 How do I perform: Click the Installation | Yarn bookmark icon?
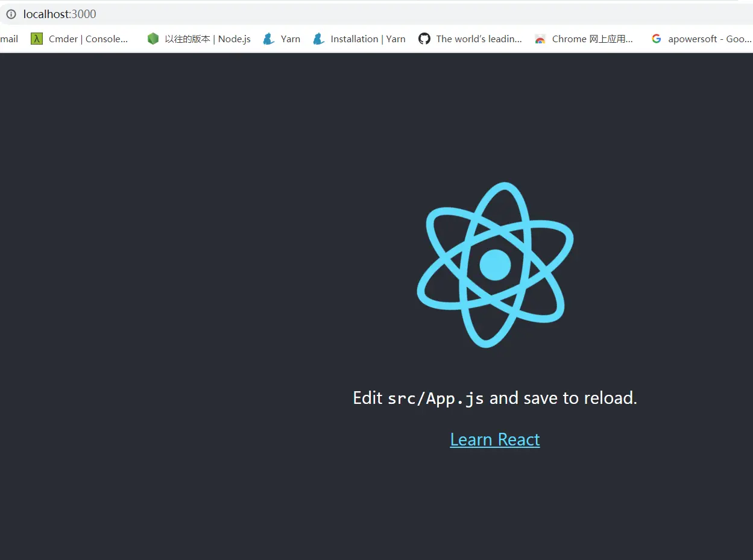pyautogui.click(x=318, y=39)
